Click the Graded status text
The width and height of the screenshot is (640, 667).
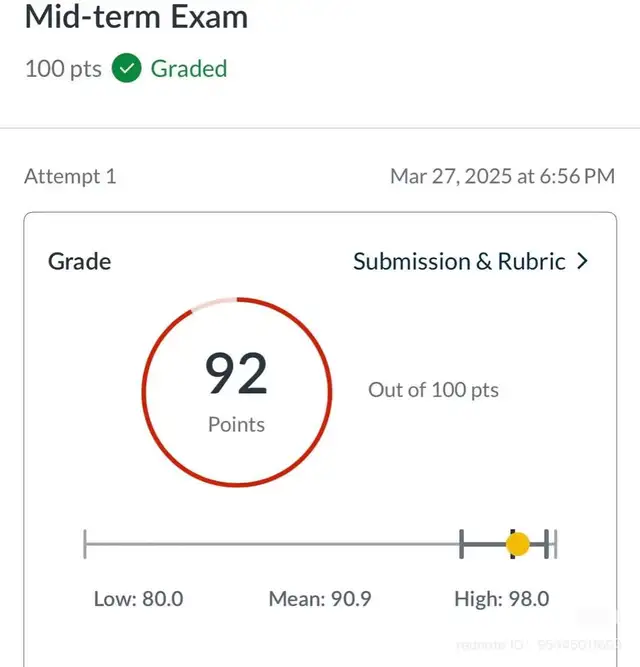tap(189, 69)
